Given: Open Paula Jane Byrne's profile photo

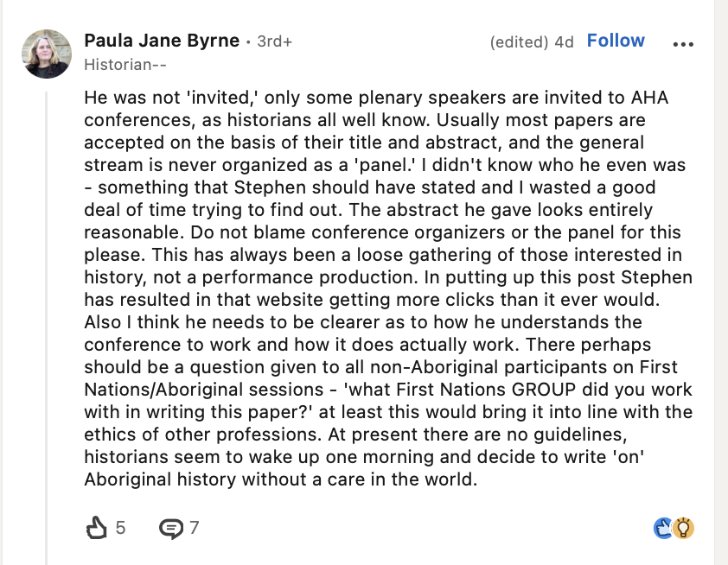Looking at the screenshot, I should click(47, 54).
